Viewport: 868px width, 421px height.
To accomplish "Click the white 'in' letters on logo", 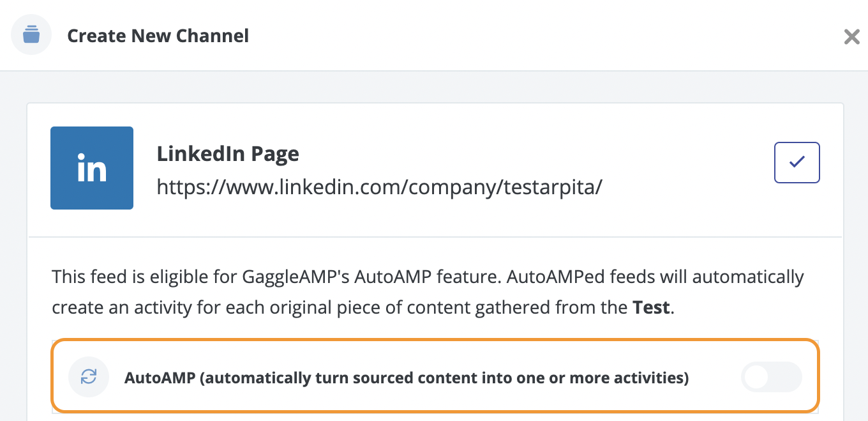I will tap(92, 168).
